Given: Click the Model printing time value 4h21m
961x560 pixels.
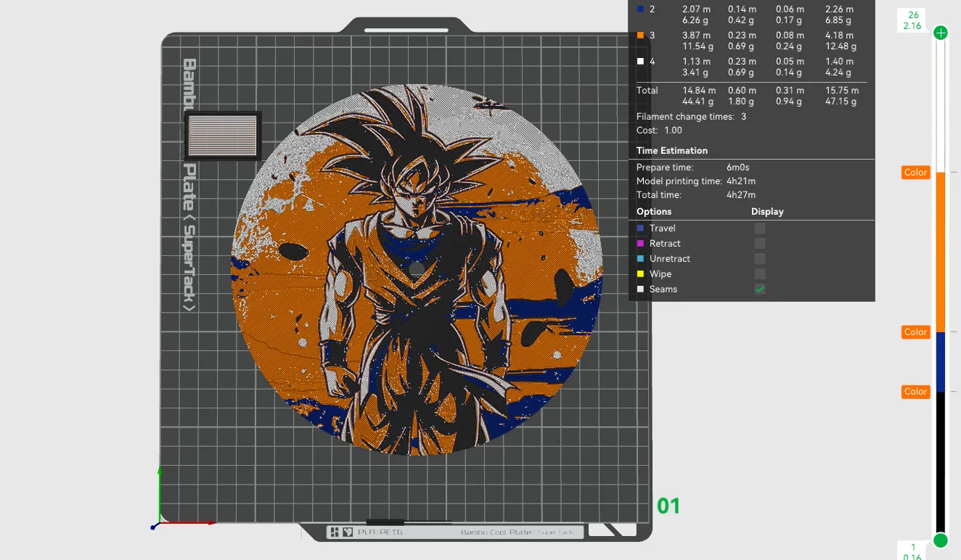Looking at the screenshot, I should [741, 181].
